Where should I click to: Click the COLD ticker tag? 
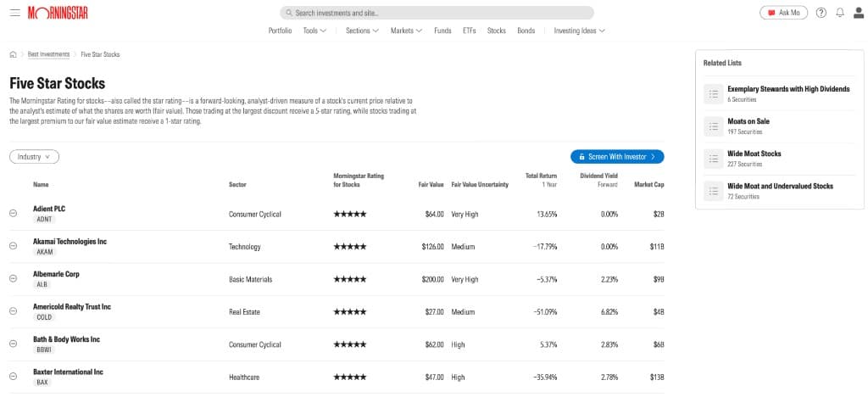coord(44,317)
